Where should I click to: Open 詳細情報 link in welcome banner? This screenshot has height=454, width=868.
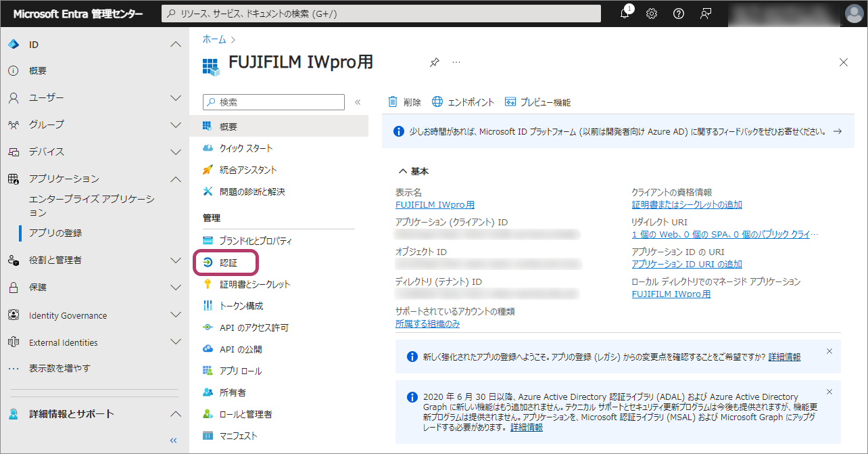784,357
